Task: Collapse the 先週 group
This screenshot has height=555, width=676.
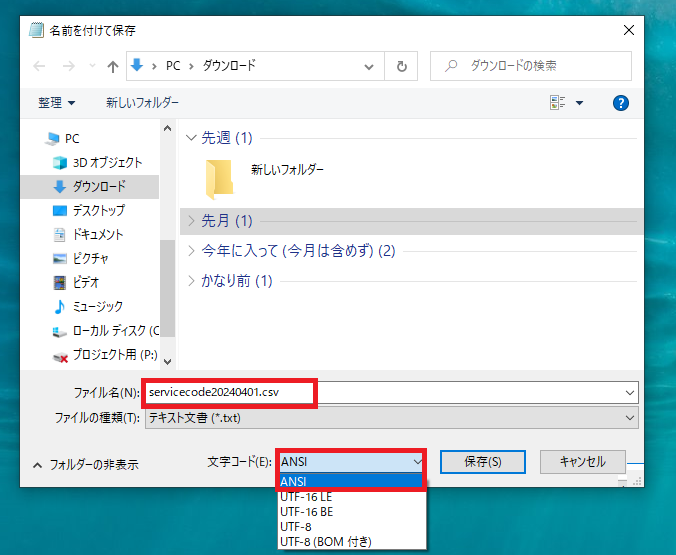Action: click(191, 138)
